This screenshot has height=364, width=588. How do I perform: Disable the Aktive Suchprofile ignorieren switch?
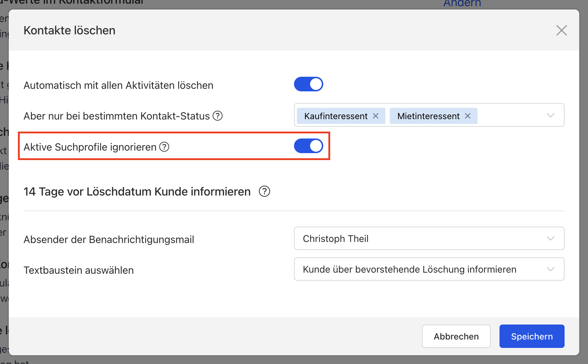click(x=308, y=146)
